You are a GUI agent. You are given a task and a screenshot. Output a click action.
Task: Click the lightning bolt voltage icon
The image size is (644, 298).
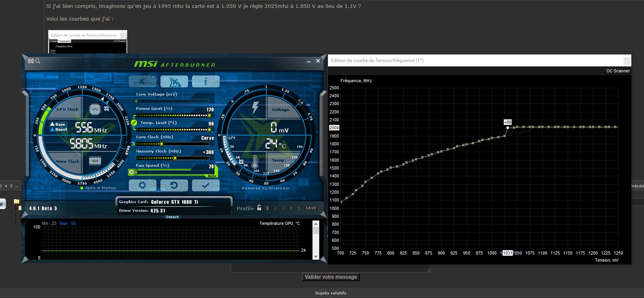(x=255, y=108)
